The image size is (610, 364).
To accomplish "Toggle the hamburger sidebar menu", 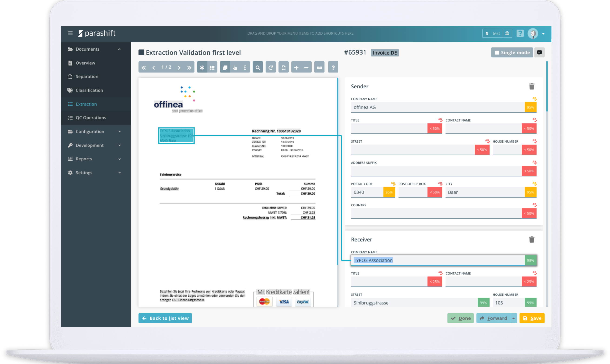I will [70, 33].
